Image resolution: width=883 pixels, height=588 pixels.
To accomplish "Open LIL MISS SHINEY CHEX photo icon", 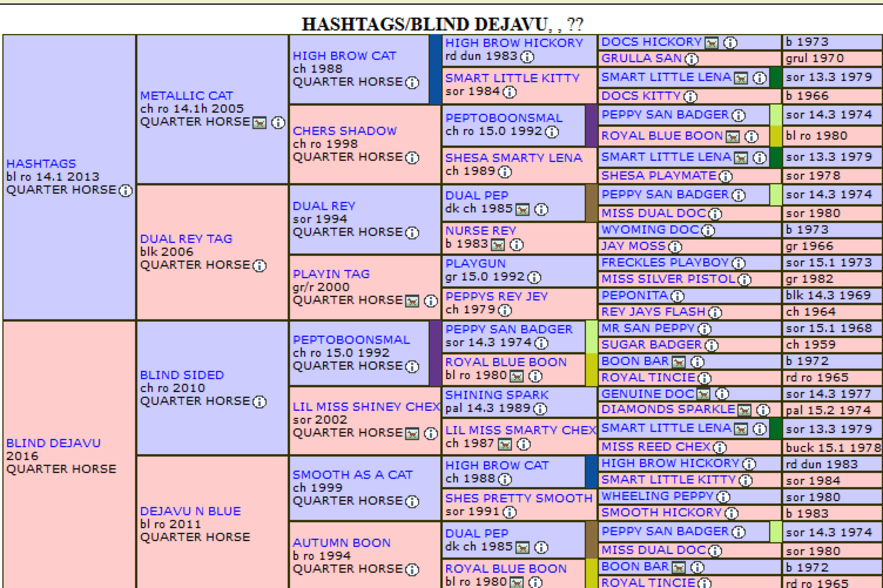I will pyautogui.click(x=412, y=434).
